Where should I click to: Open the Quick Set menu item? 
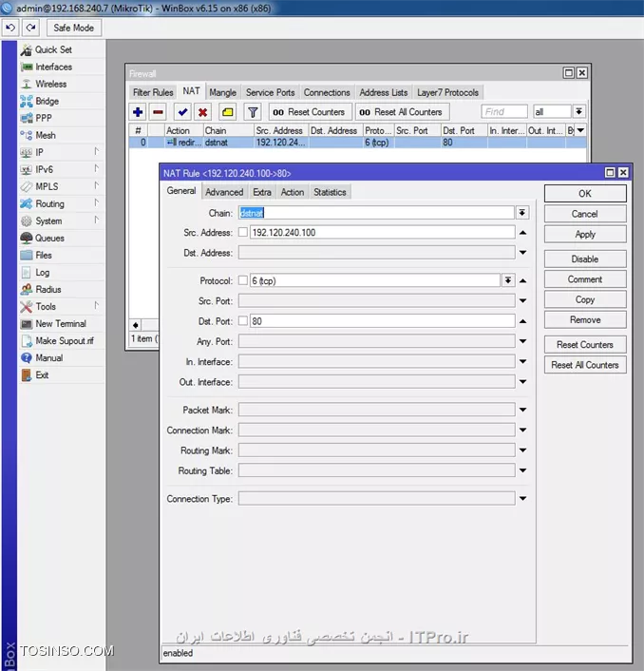[53, 49]
